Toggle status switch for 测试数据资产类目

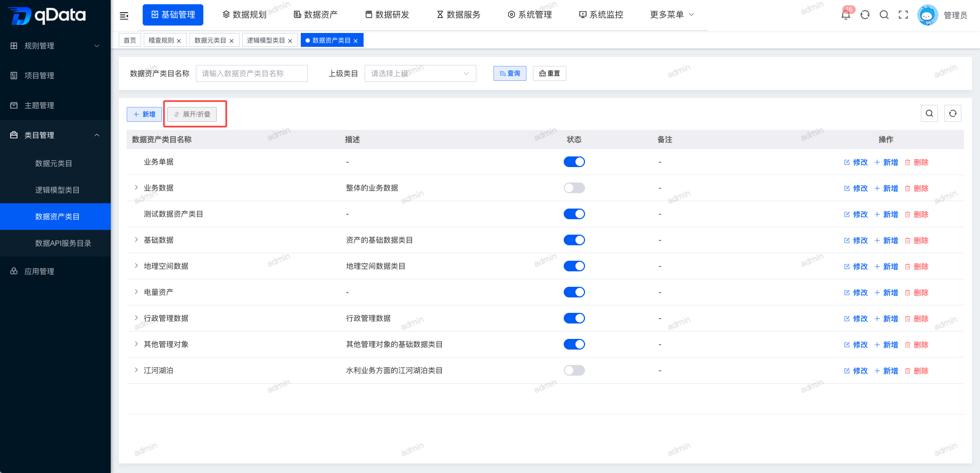coord(574,214)
